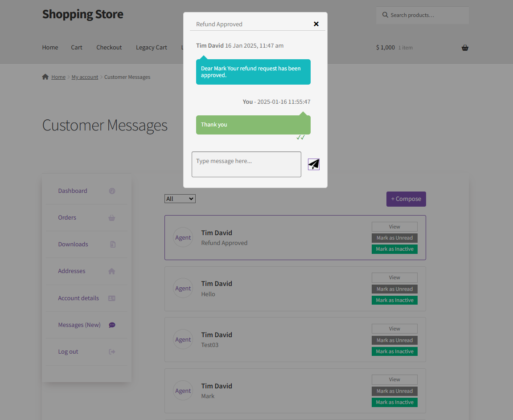The height and width of the screenshot is (420, 513).
Task: Mark Refund Approved message as Inactive
Action: [x=394, y=249]
